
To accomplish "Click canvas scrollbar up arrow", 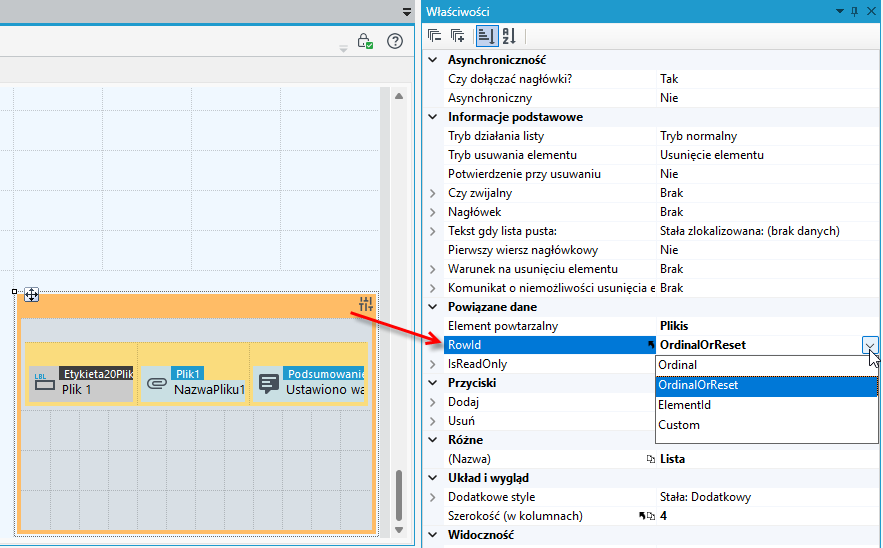I will [399, 96].
